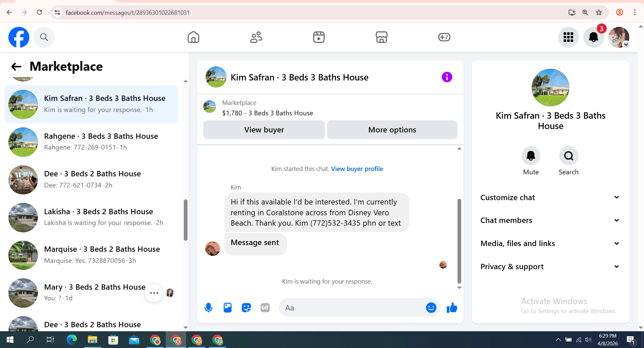The height and width of the screenshot is (348, 644).
Task: Send a thumbs-up like
Action: 452,307
